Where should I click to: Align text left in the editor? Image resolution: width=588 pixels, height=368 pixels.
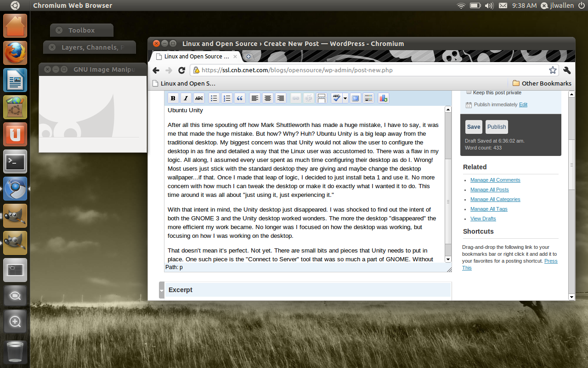pos(255,98)
